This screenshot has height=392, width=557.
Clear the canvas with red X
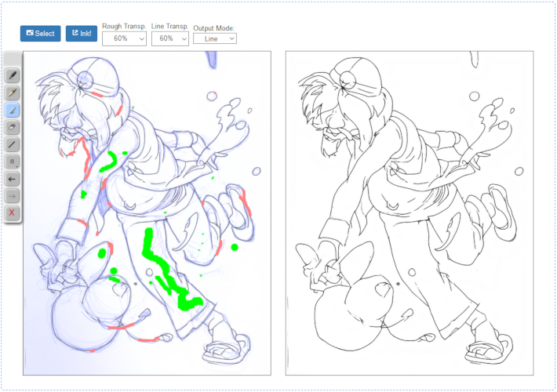tap(12, 213)
